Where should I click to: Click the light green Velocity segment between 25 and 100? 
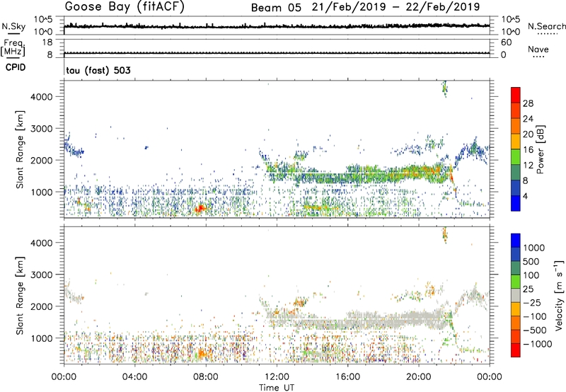(x=516, y=282)
